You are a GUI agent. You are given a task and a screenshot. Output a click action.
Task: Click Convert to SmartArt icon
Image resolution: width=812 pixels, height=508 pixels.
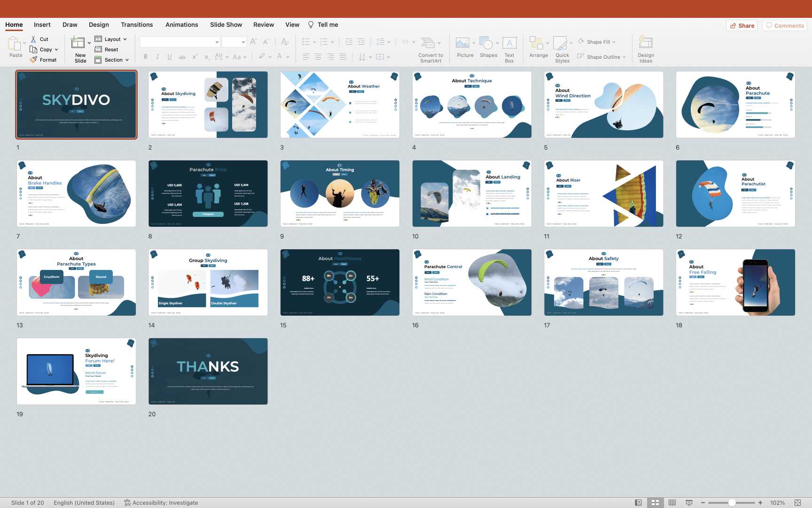click(x=428, y=44)
